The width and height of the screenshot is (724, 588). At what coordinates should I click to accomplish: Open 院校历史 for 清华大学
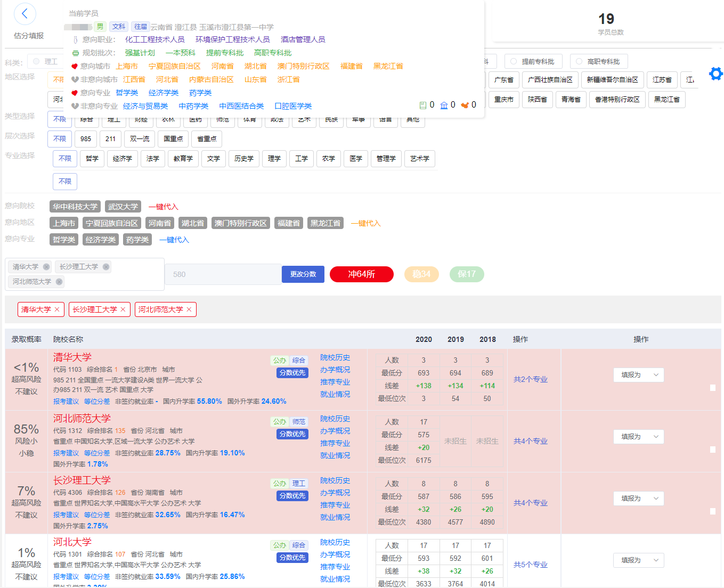point(335,357)
